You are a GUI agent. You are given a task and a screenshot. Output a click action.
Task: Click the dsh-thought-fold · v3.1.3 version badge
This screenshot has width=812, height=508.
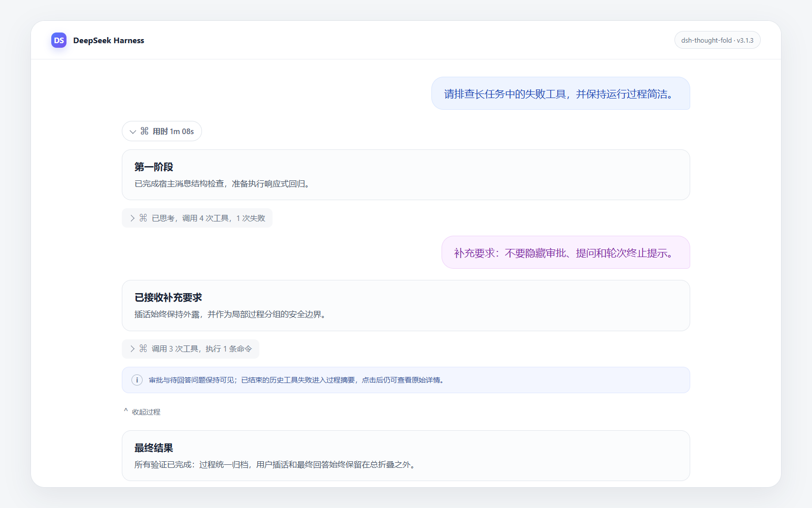click(717, 40)
